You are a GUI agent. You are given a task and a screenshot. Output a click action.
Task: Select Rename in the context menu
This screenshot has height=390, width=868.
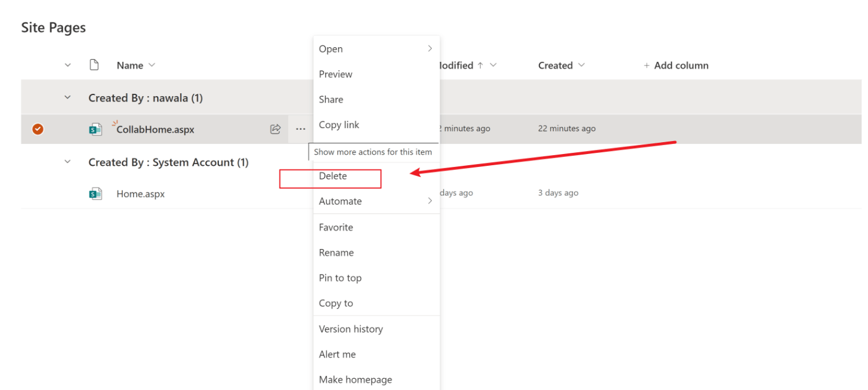point(376,253)
